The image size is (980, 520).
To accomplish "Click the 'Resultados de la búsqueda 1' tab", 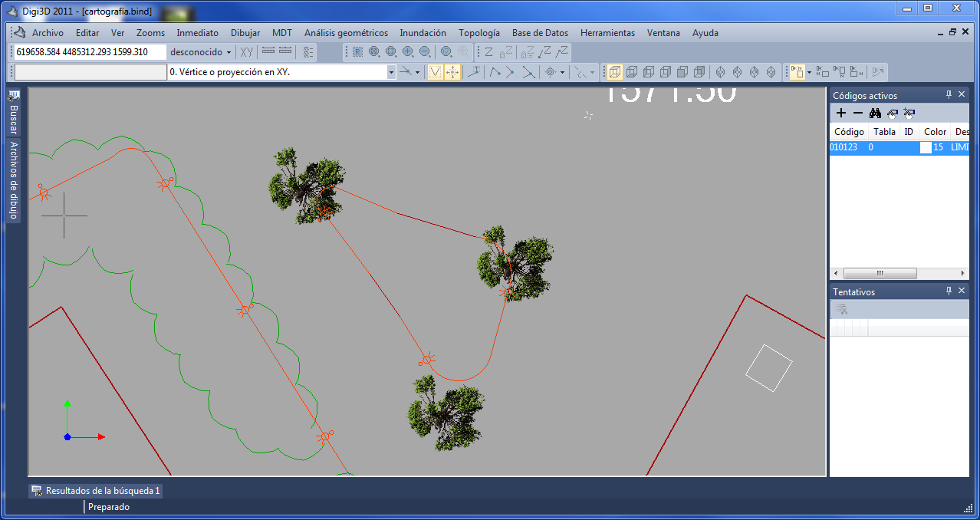I will [96, 491].
